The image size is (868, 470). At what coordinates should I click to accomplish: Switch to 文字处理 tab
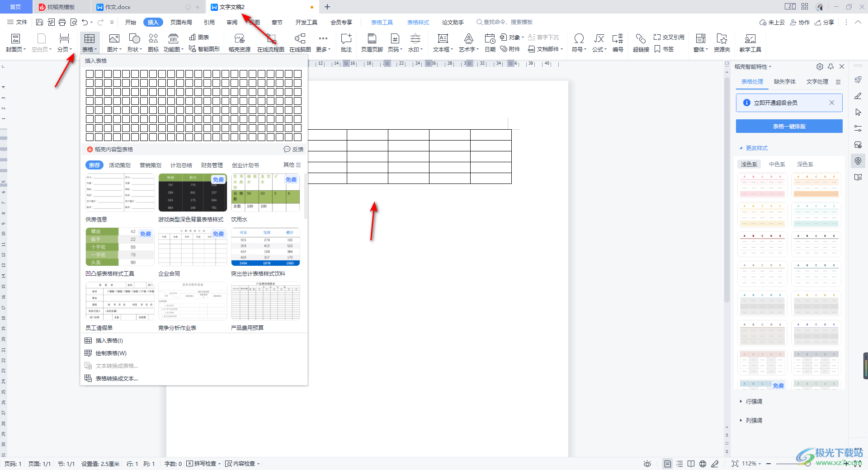click(817, 82)
